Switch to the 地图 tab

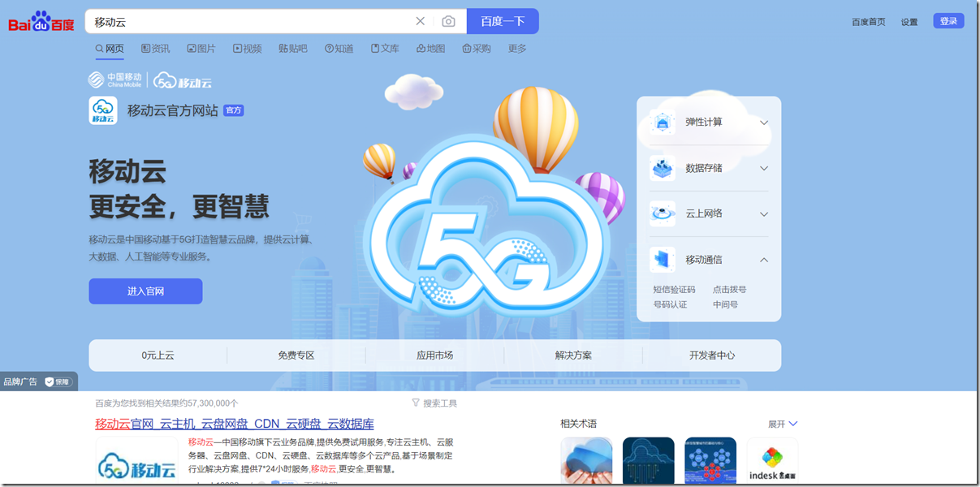[431, 49]
